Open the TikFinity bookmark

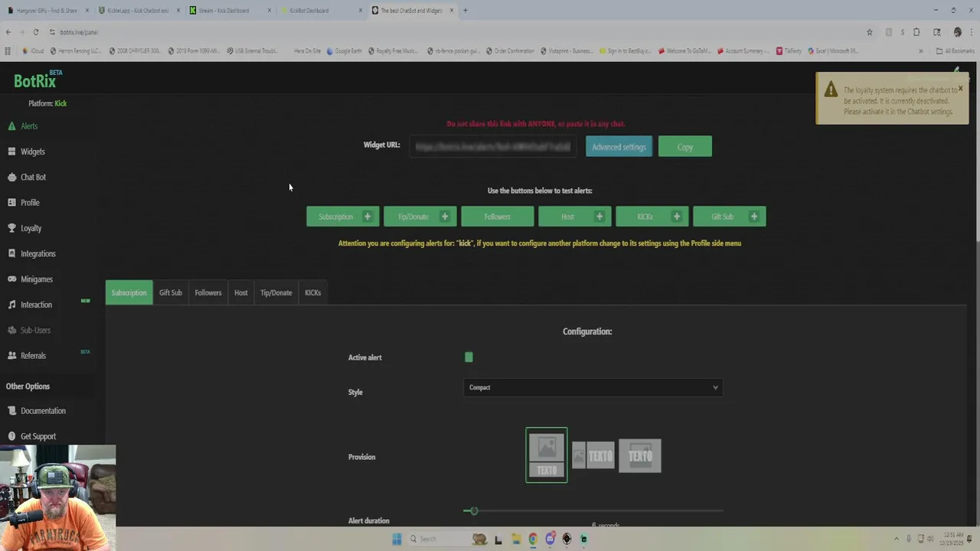[789, 51]
